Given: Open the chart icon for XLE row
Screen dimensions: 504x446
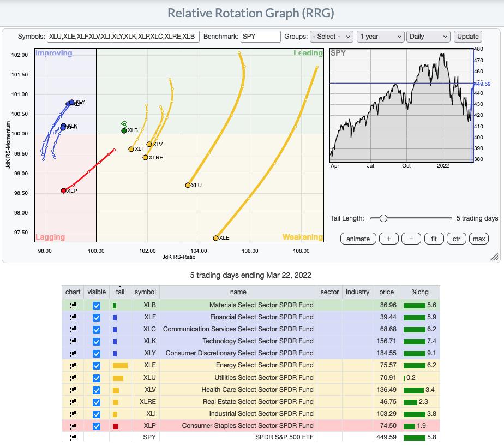Looking at the screenshot, I should tap(73, 366).
